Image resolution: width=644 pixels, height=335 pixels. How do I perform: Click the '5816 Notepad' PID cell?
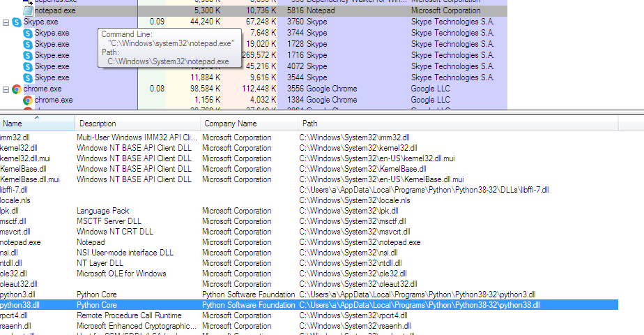tap(311, 10)
